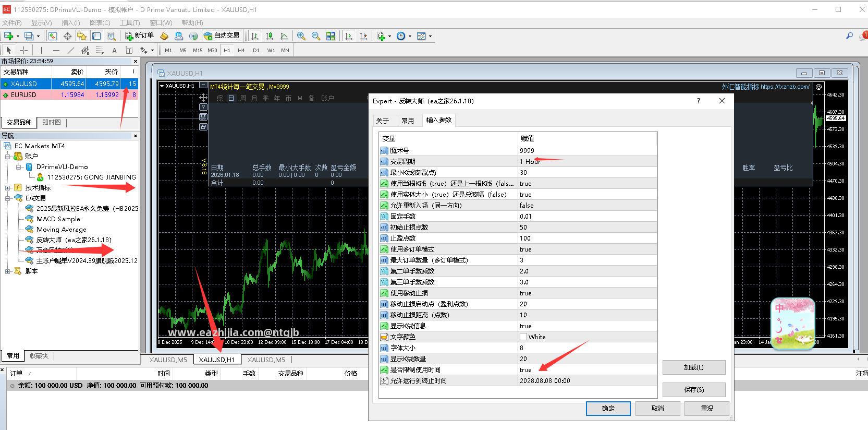
Task: Switch chart to line chart icon
Action: point(284,36)
